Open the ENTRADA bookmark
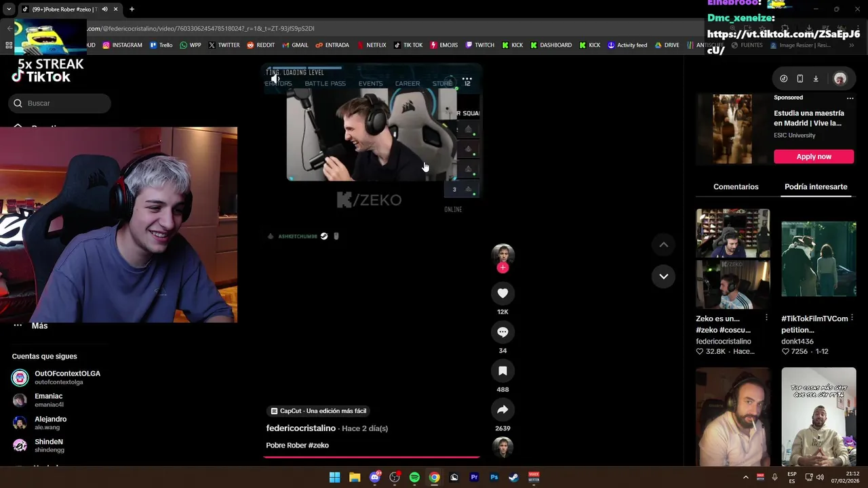 [332, 45]
